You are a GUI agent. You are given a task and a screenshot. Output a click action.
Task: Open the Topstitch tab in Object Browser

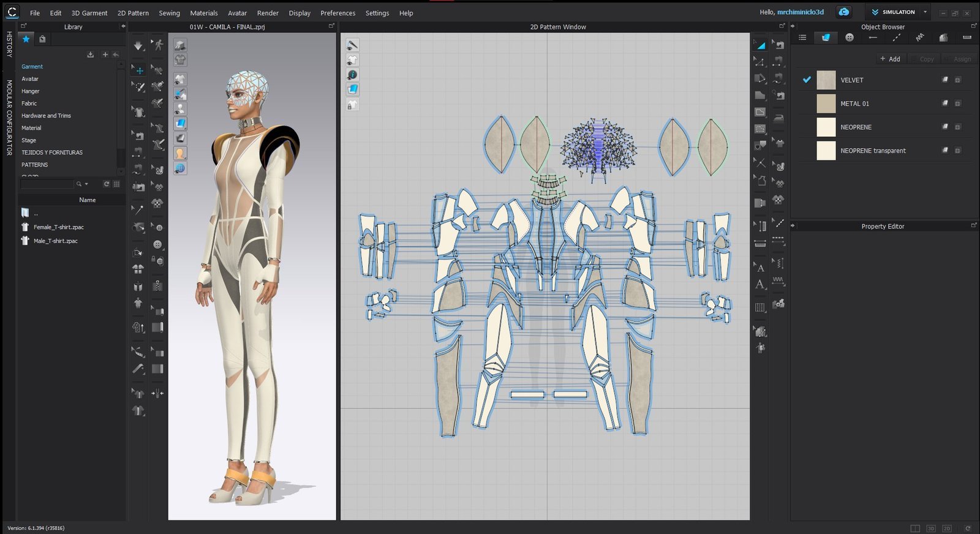pyautogui.click(x=896, y=37)
